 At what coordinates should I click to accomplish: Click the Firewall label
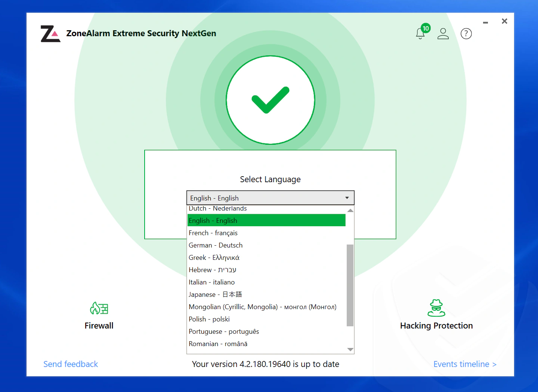point(99,326)
